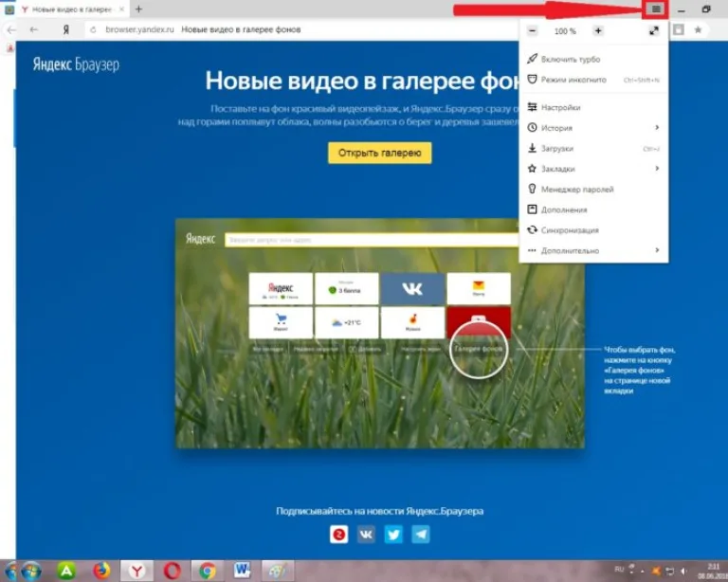This screenshot has width=728, height=582.
Task: Switch to Yandex Browser in the taskbar
Action: point(136,572)
